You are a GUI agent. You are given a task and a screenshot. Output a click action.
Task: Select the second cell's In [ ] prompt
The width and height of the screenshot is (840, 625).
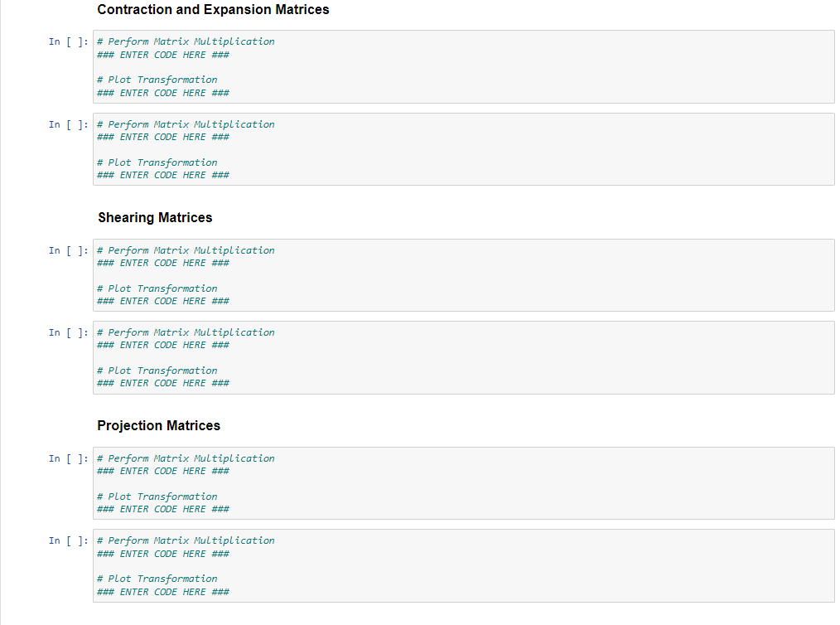[66, 124]
